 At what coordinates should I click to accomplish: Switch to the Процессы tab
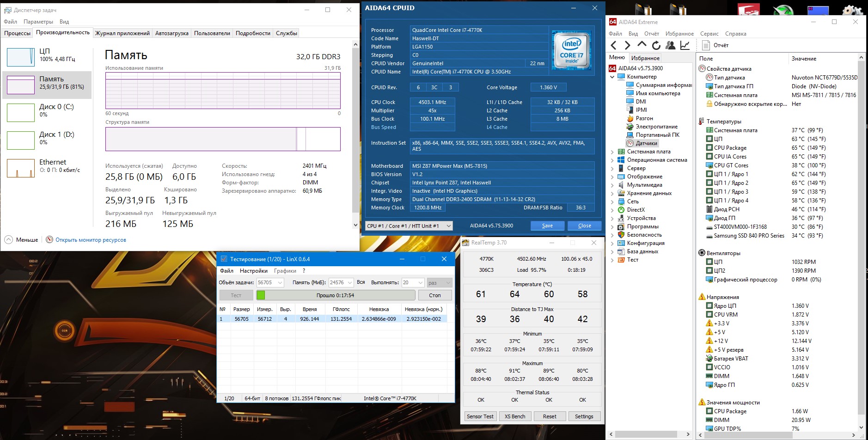pyautogui.click(x=18, y=33)
